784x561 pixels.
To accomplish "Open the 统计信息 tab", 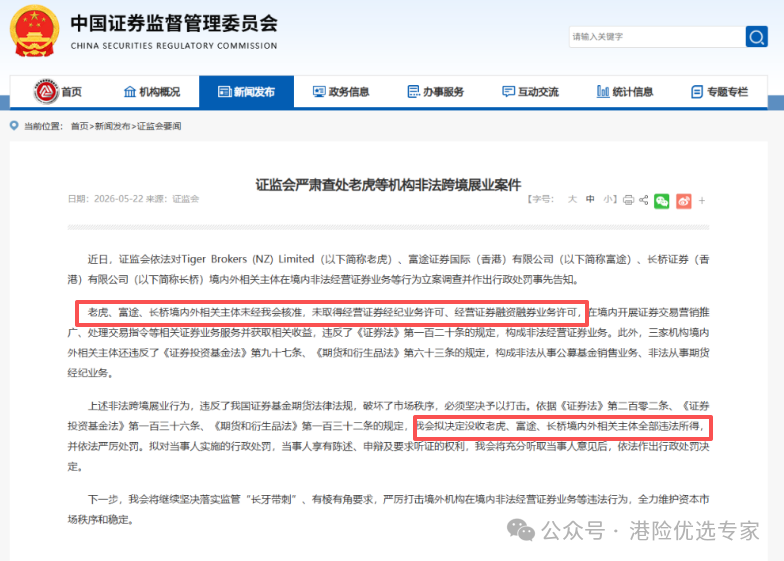I will [x=625, y=92].
